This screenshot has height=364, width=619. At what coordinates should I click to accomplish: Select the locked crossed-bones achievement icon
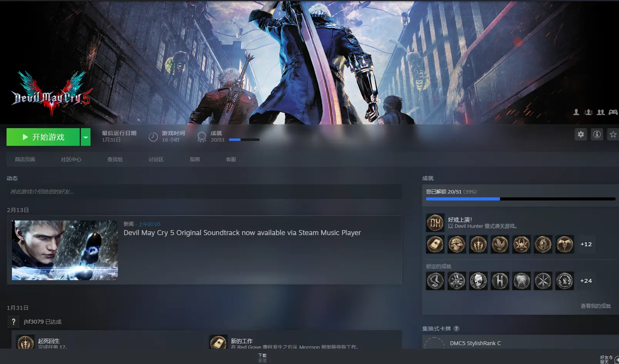point(457,281)
